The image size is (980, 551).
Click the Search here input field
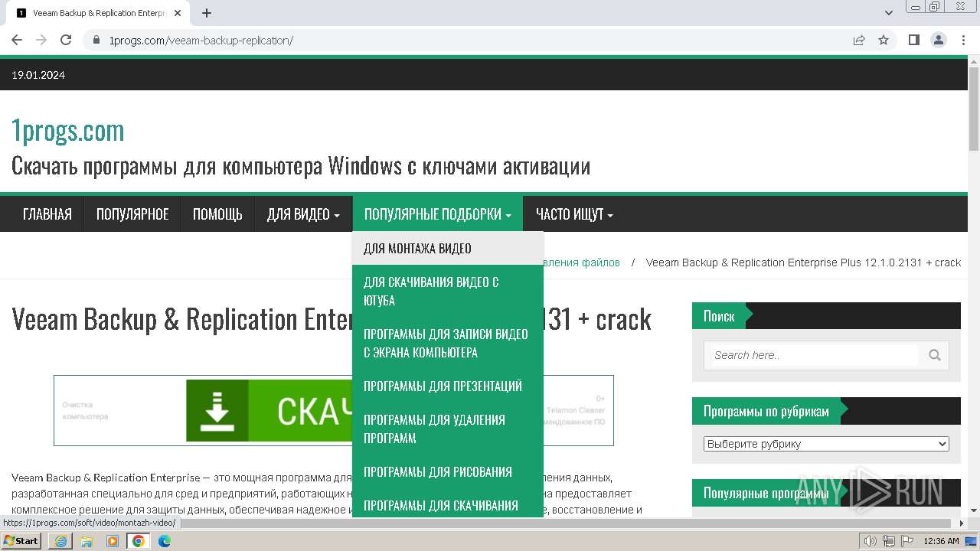tap(815, 355)
